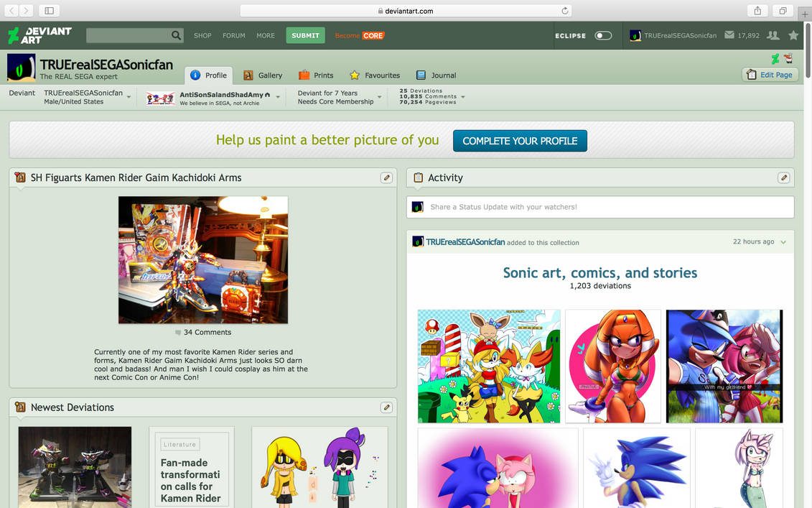Click the mushroom badge icon above Edit Page
Image resolution: width=812 pixels, height=508 pixels.
(788, 59)
